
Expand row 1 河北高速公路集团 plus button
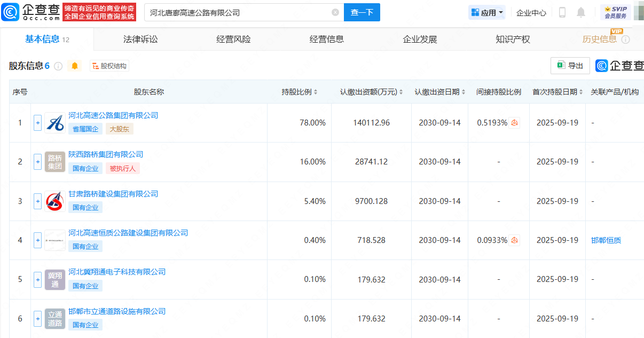click(x=37, y=122)
